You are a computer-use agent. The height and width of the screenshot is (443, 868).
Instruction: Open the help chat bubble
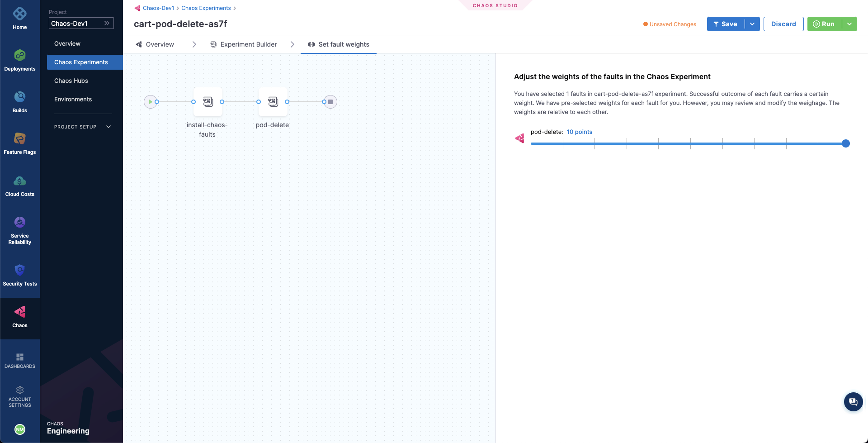853,401
